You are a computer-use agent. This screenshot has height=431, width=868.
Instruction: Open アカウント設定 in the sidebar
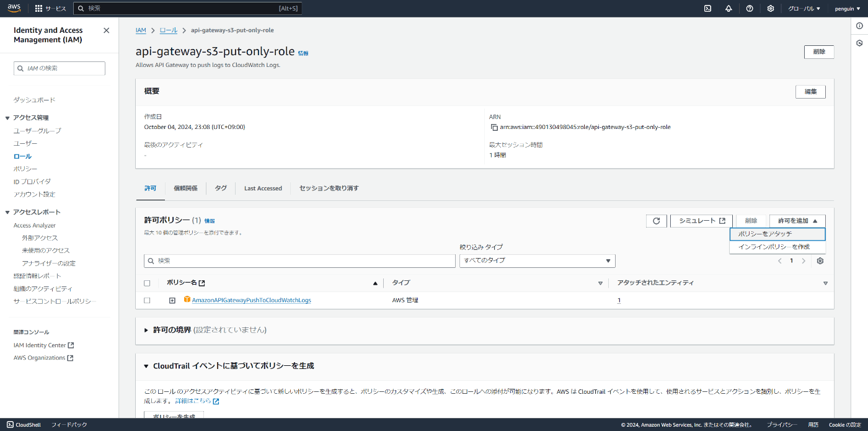(x=35, y=195)
